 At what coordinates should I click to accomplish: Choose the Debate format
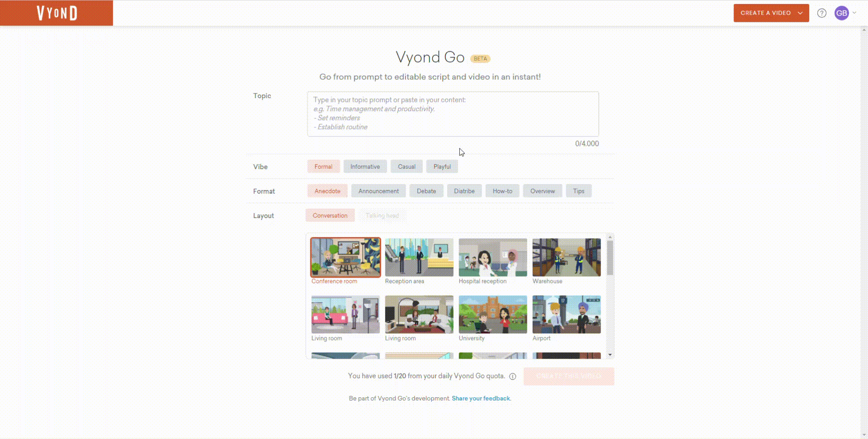coord(426,191)
